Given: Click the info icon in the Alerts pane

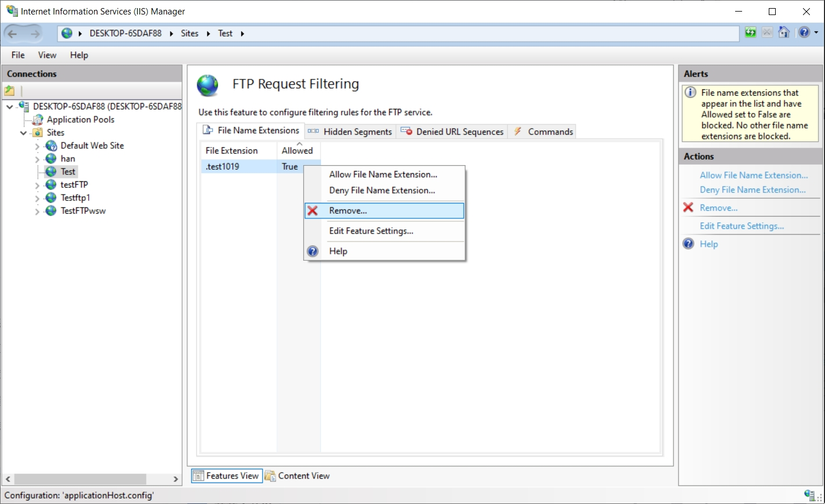Looking at the screenshot, I should click(690, 93).
